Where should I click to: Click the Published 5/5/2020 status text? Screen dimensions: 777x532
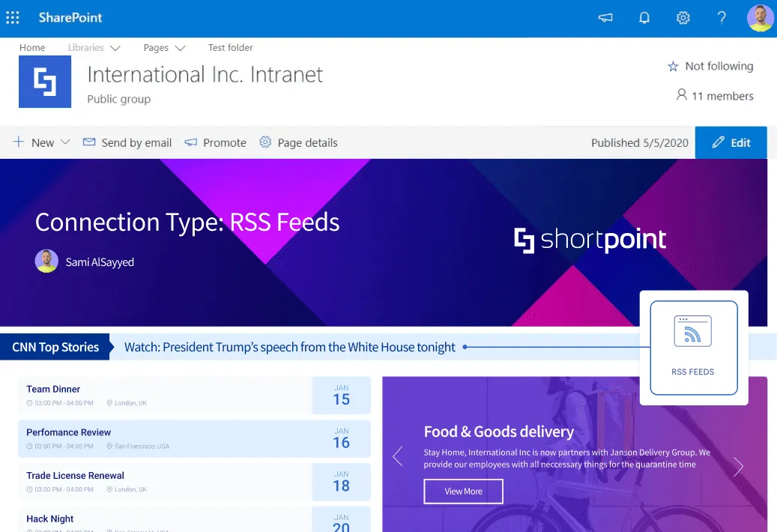(x=640, y=142)
